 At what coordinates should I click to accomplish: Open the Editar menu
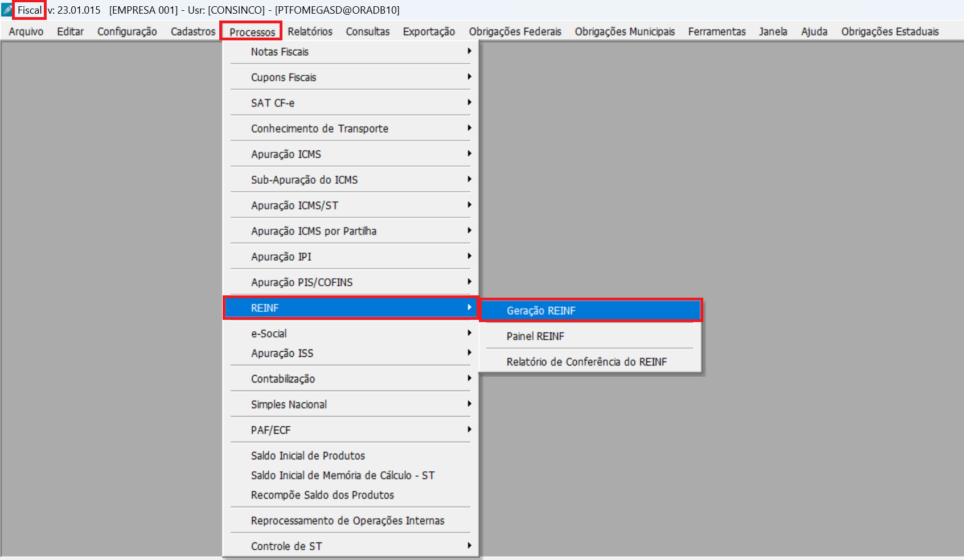click(x=70, y=31)
